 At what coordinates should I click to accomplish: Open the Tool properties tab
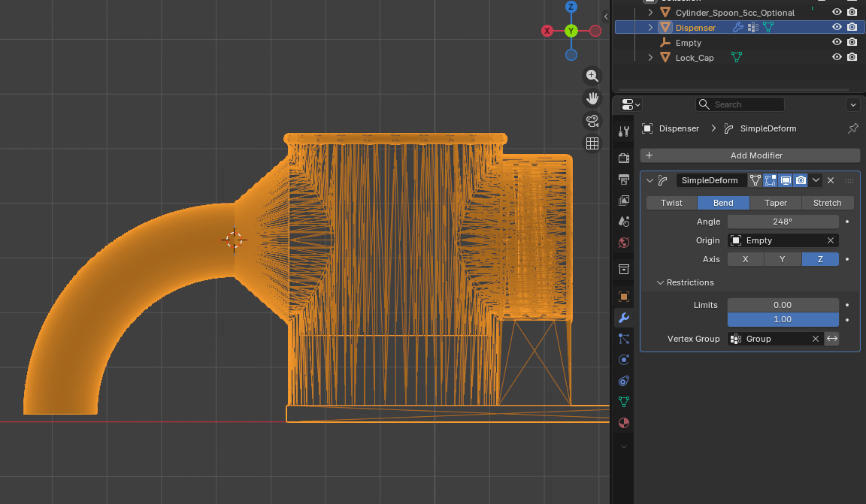[623, 131]
